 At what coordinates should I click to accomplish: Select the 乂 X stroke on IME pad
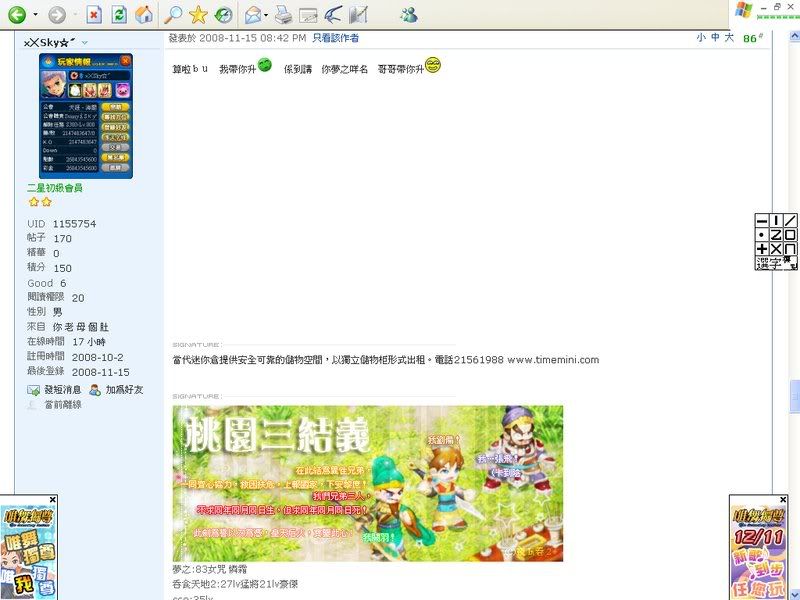(776, 249)
